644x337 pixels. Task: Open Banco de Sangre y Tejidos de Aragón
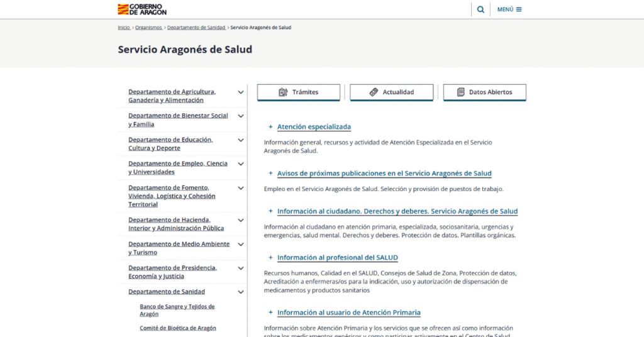177,311
